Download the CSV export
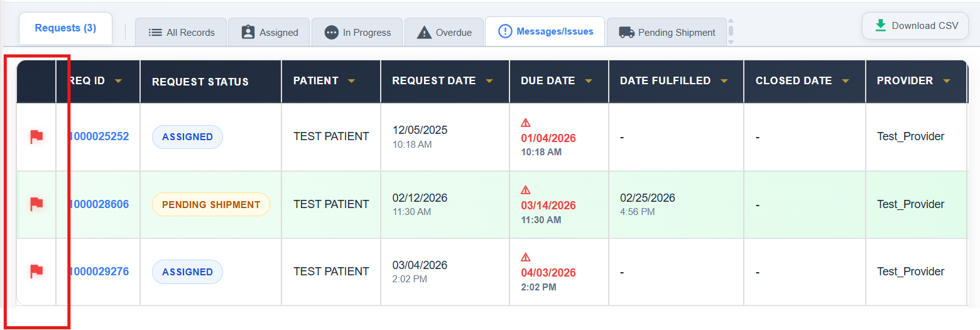The width and height of the screenshot is (980, 330). coord(916,26)
